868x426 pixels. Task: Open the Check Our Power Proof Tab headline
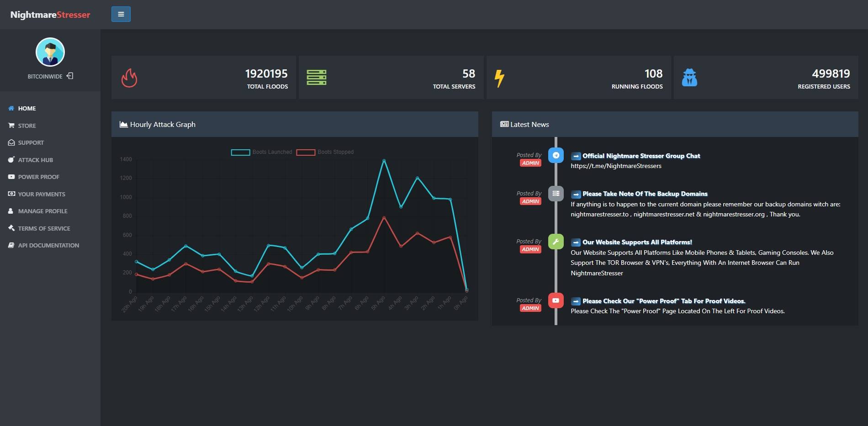pyautogui.click(x=664, y=301)
